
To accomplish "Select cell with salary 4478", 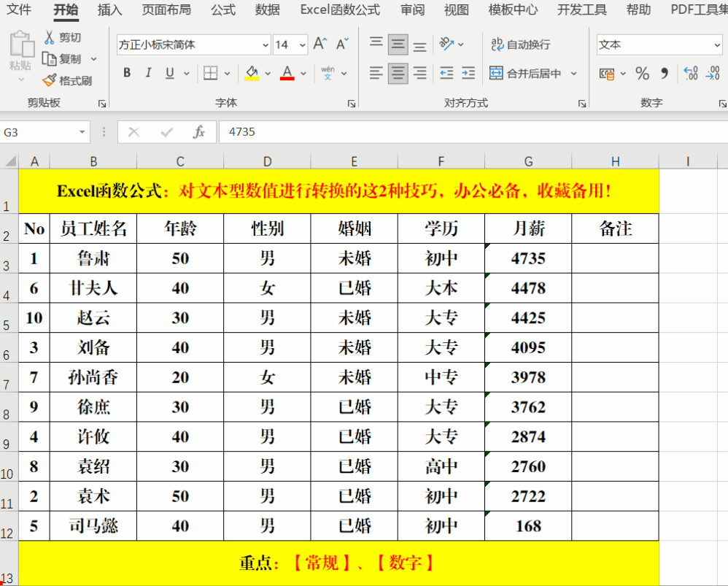I will (528, 288).
